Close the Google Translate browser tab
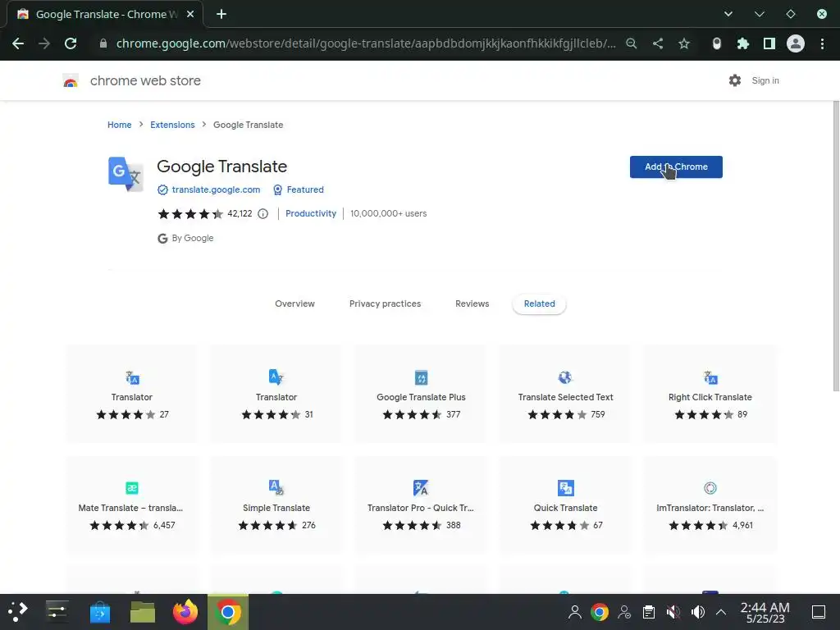Image resolution: width=840 pixels, height=630 pixels. click(190, 14)
